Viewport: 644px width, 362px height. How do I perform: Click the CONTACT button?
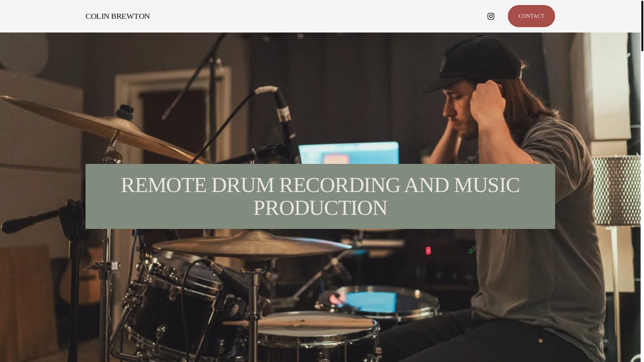coord(531,16)
